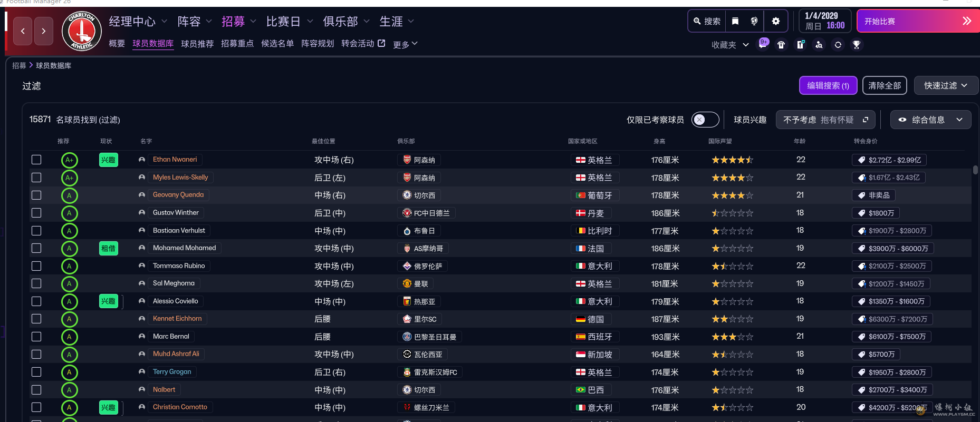Viewport: 980px width, 422px height.
Task: Click the globe icon in top bar
Action: 754,21
